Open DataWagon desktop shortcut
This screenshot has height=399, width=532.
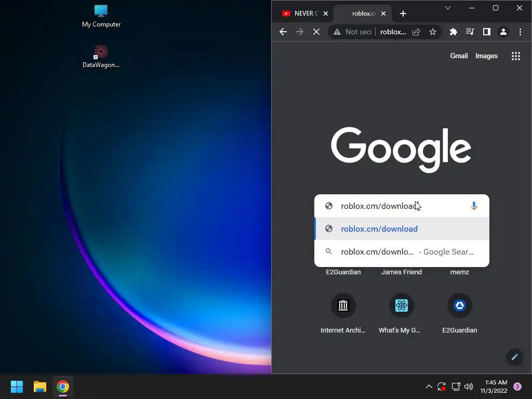click(x=101, y=57)
